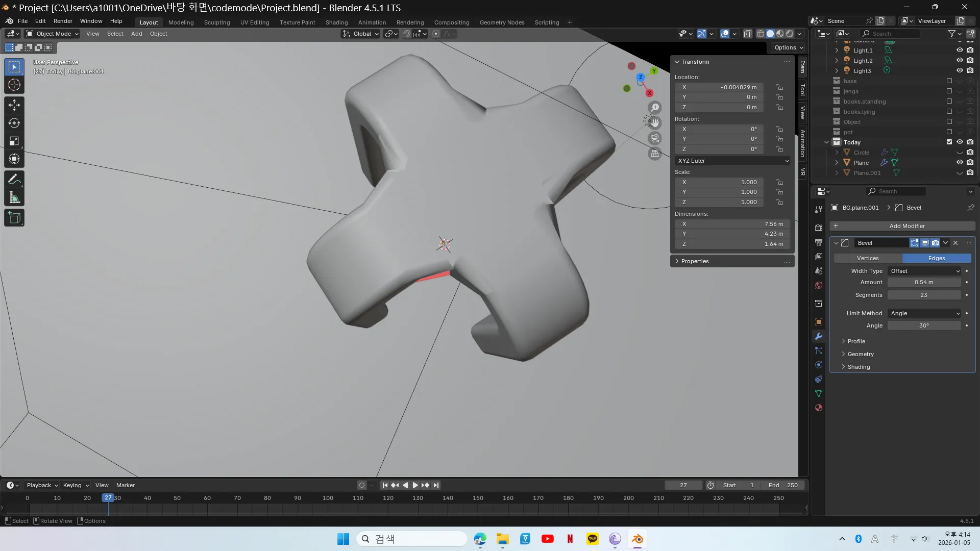The width and height of the screenshot is (980, 551).
Task: Select the Rotate tool
Action: (14, 123)
